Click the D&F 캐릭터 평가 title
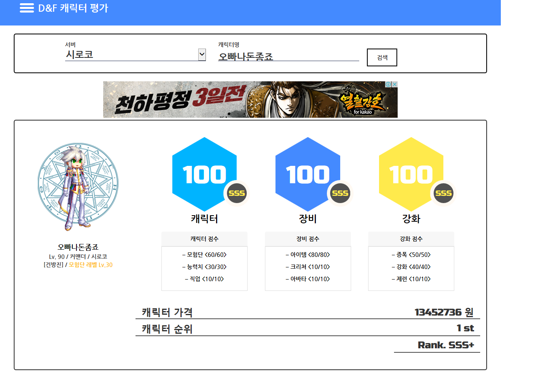The width and height of the screenshot is (536, 392). tap(73, 8)
